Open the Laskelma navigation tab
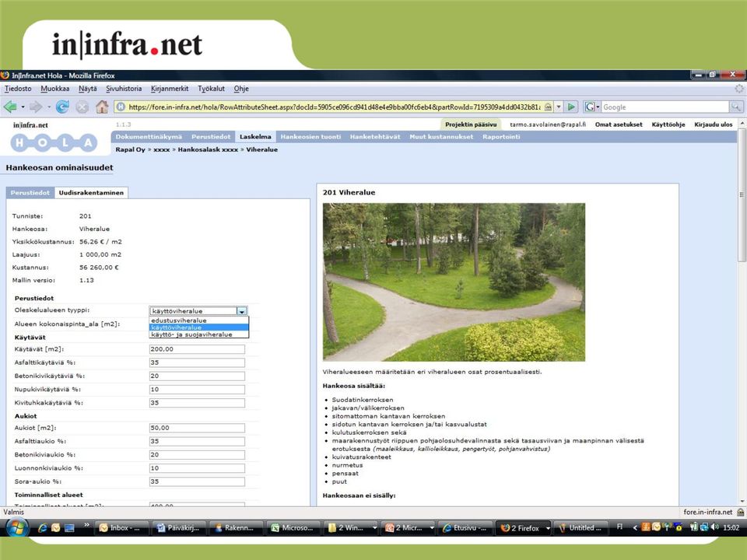The width and height of the screenshot is (747, 560). [x=255, y=137]
